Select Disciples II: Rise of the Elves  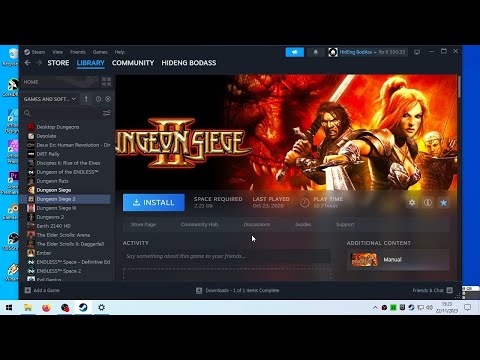pos(68,163)
